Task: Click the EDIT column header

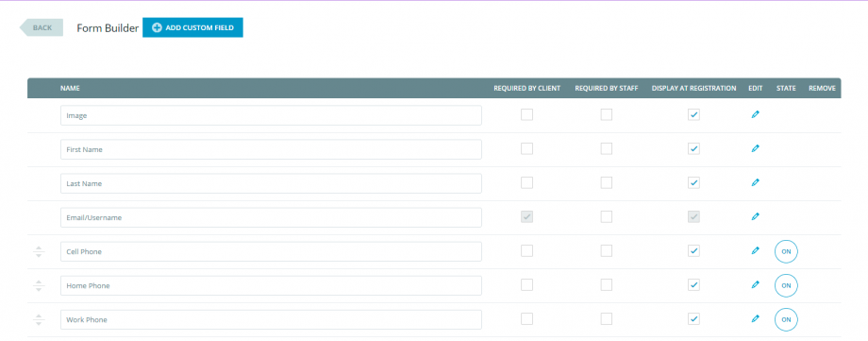Action: [755, 88]
